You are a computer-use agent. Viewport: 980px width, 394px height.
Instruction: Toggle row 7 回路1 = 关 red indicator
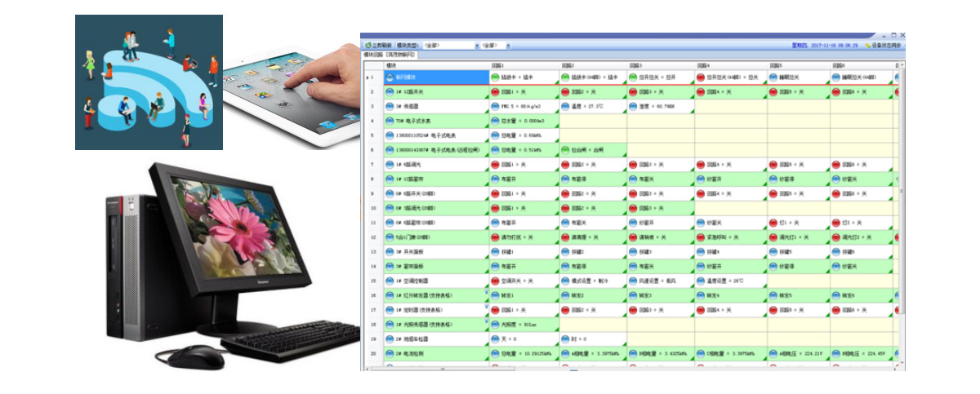point(495,165)
